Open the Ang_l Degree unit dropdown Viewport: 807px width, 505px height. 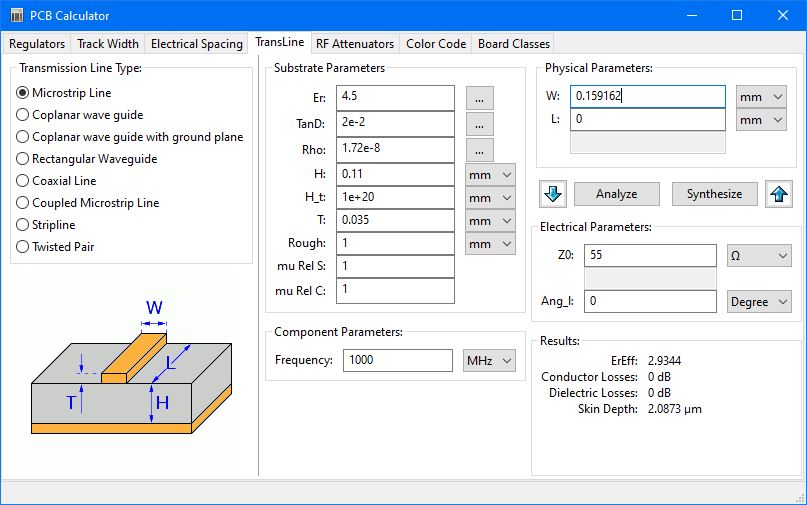(758, 302)
